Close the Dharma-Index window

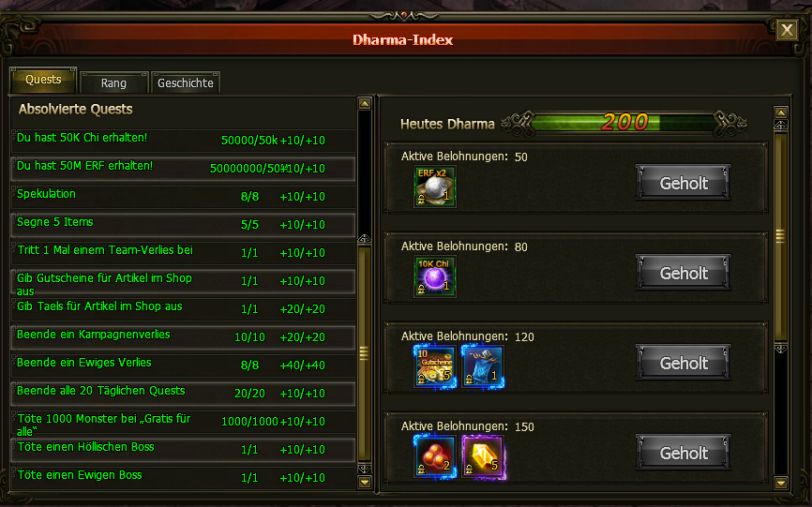tap(787, 30)
